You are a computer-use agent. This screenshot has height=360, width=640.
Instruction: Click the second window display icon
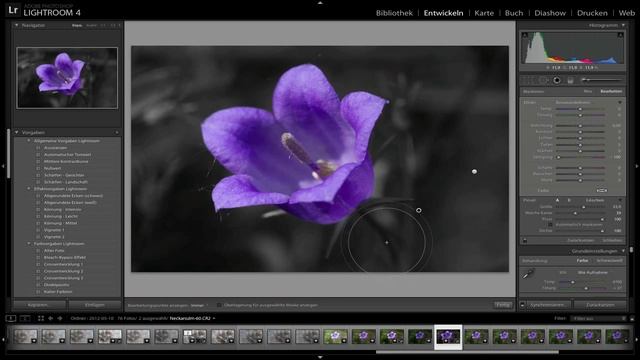point(25,318)
